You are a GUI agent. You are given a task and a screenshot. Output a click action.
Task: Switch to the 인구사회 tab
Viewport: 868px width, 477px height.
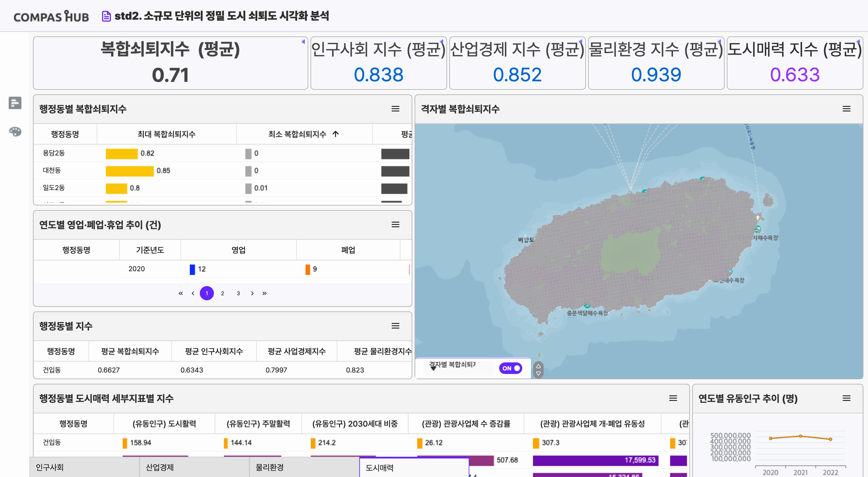pos(84,467)
